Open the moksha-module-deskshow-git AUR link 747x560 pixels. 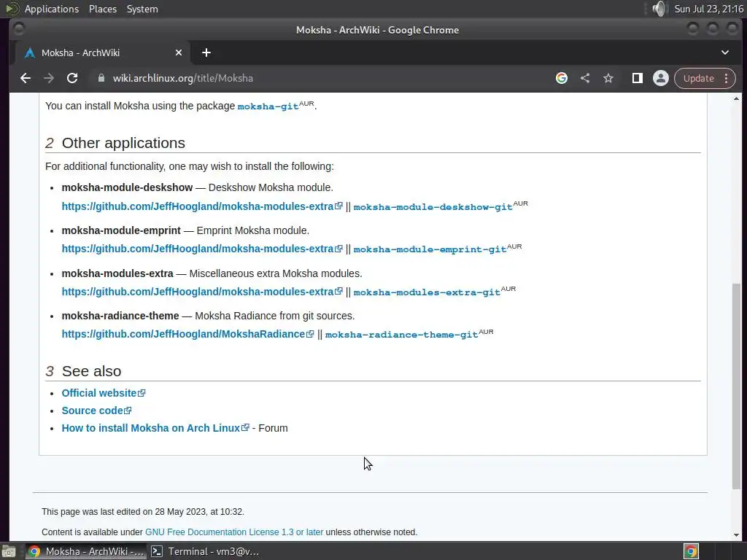tap(433, 207)
